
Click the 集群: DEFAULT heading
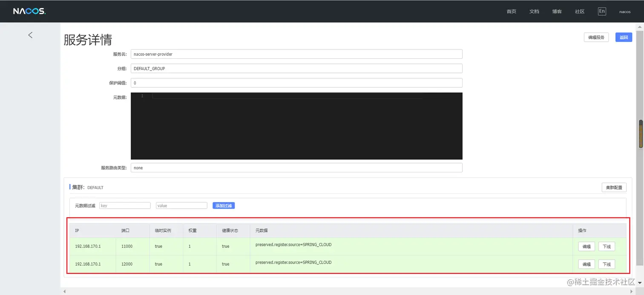pyautogui.click(x=87, y=187)
